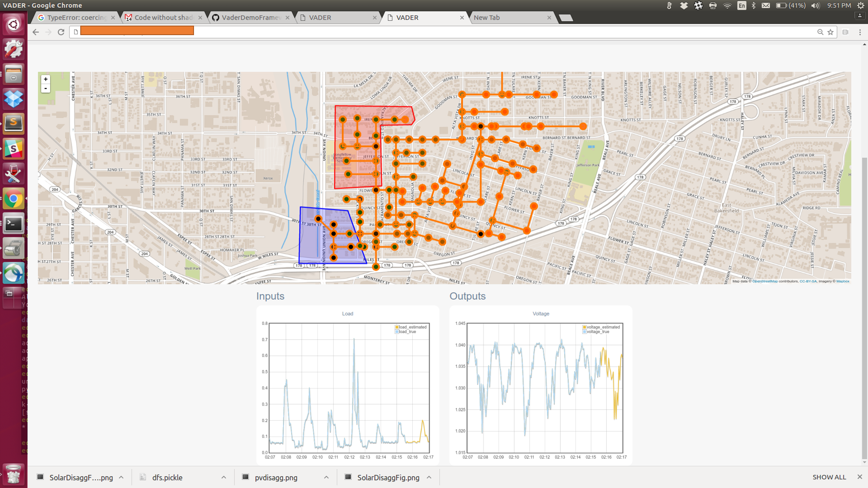Expand options for pvdisagg.png download
Screen dimensions: 868x488
point(326,477)
